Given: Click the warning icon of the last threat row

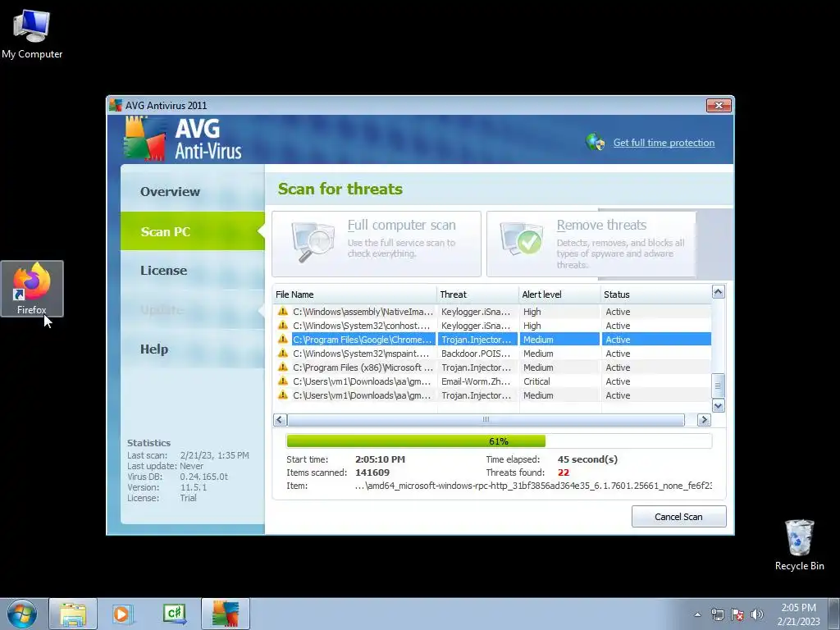Looking at the screenshot, I should click(283, 395).
